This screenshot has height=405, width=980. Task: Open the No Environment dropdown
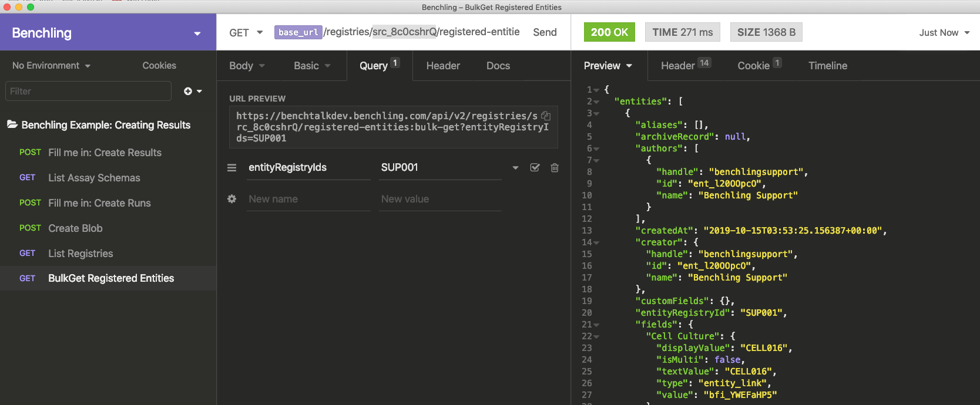51,66
